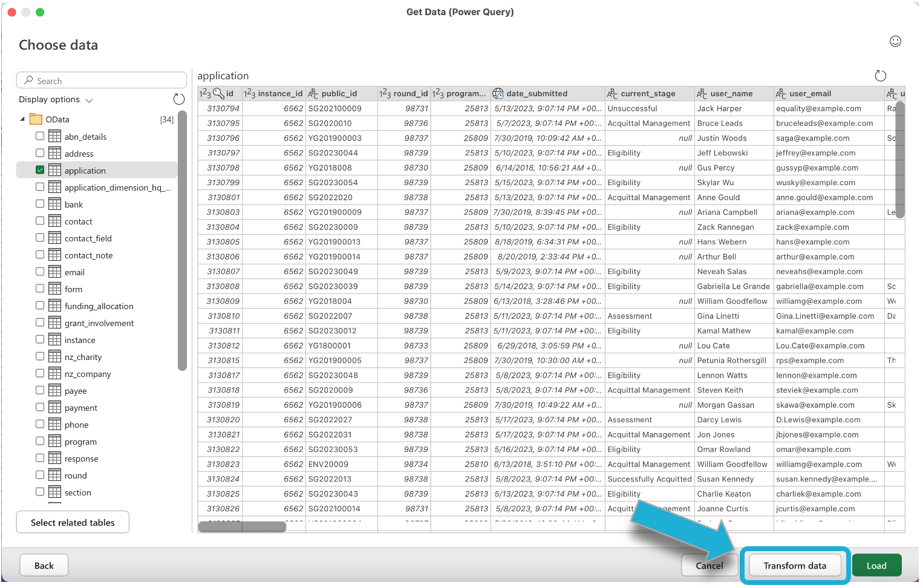
Task: Click the OData folder icon
Action: pos(36,119)
